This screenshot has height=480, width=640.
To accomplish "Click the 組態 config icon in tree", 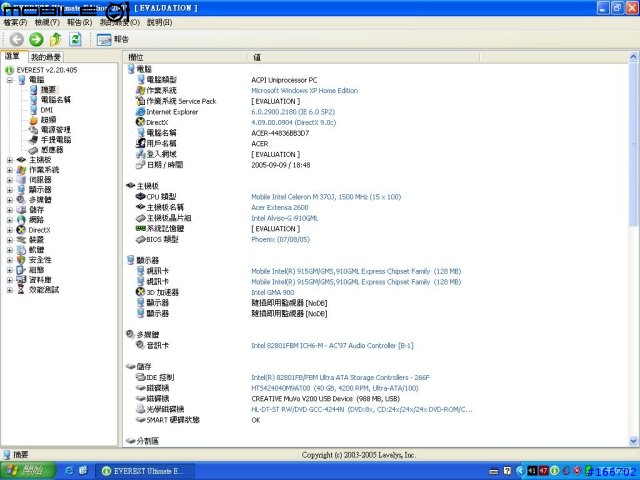I will tap(21, 270).
